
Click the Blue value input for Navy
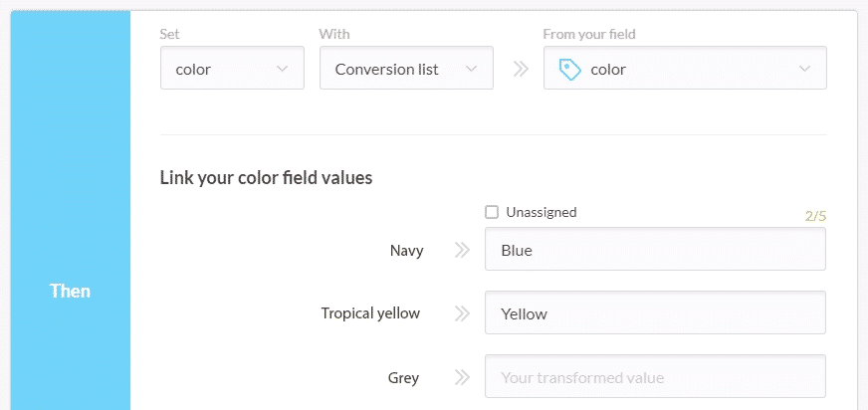point(655,249)
